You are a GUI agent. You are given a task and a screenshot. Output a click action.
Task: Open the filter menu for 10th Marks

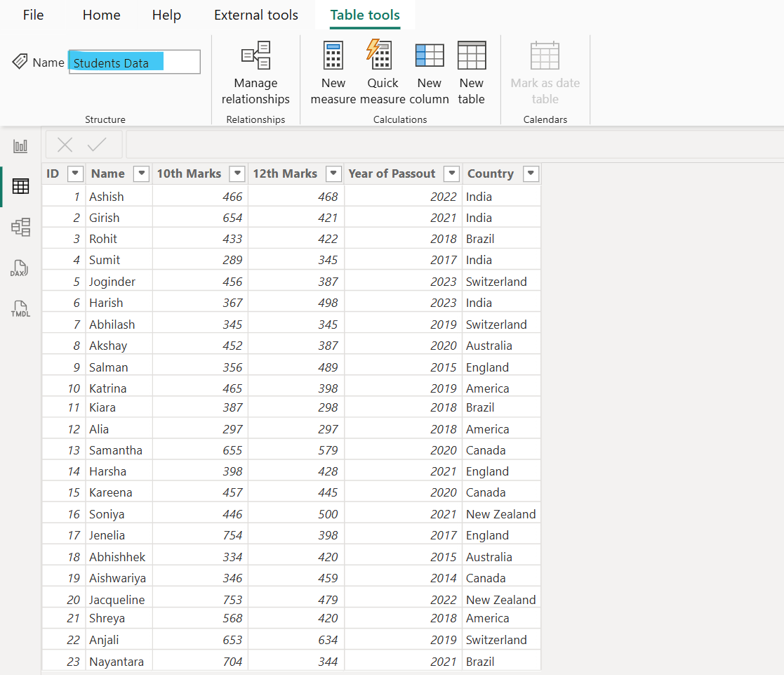(237, 173)
